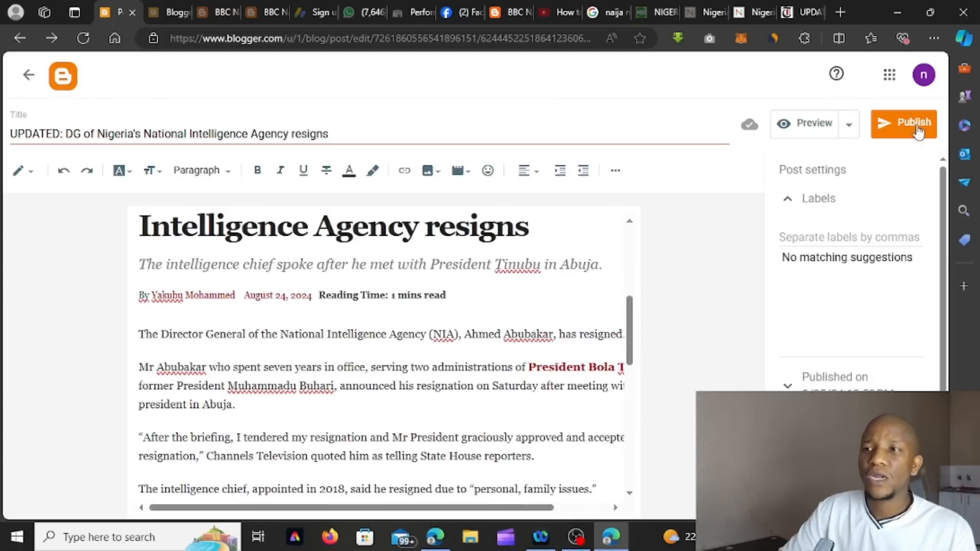The height and width of the screenshot is (551, 980).
Task: Go back using the editor back arrow
Action: click(29, 75)
